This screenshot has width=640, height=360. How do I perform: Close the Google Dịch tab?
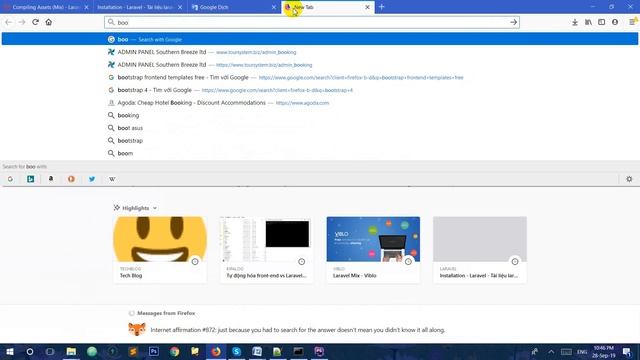(274, 7)
